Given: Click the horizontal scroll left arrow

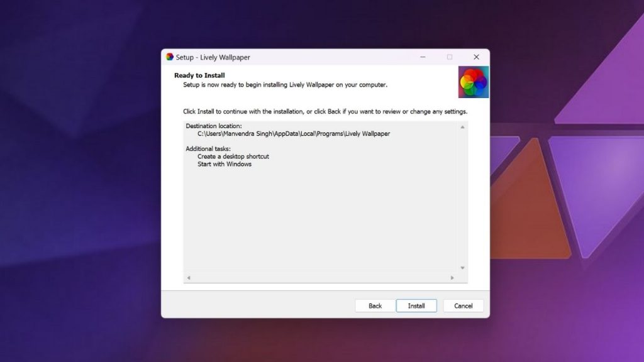Looking at the screenshot, I should coord(189,278).
